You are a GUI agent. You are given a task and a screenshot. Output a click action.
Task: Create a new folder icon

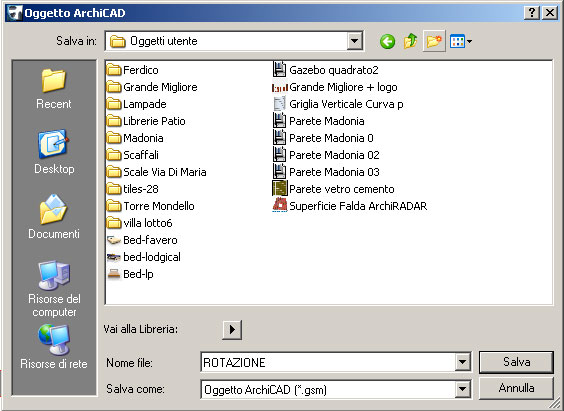pos(434,41)
